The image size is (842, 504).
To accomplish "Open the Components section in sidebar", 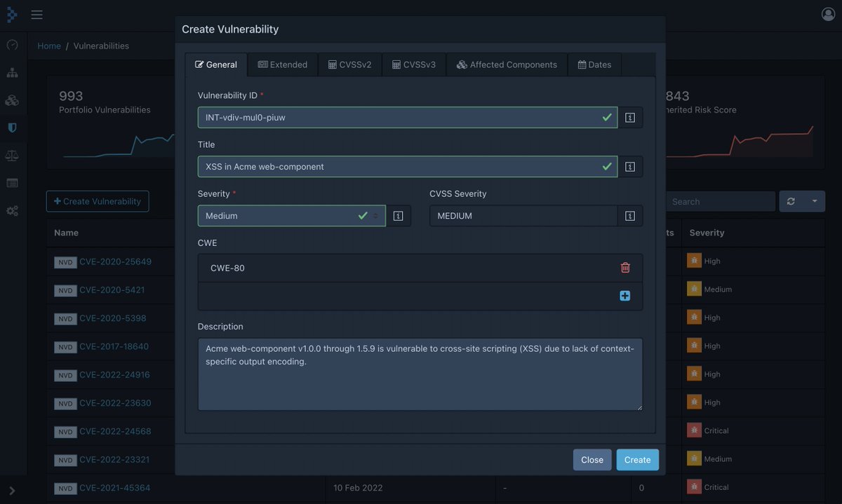I will click(x=11, y=100).
